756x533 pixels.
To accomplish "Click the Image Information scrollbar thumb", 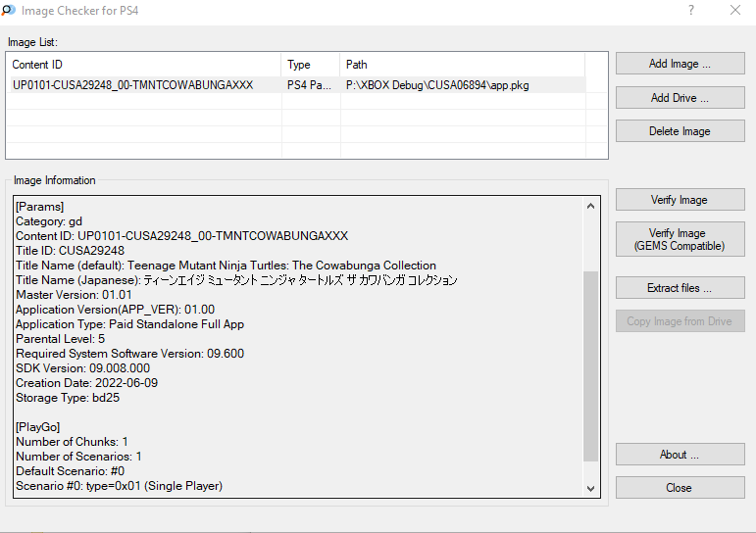I will pyautogui.click(x=590, y=365).
